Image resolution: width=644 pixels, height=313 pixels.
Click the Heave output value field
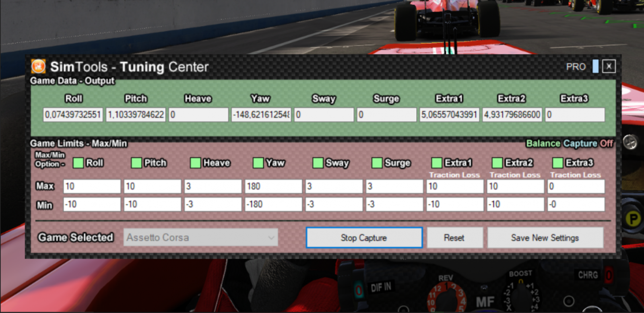coord(198,115)
